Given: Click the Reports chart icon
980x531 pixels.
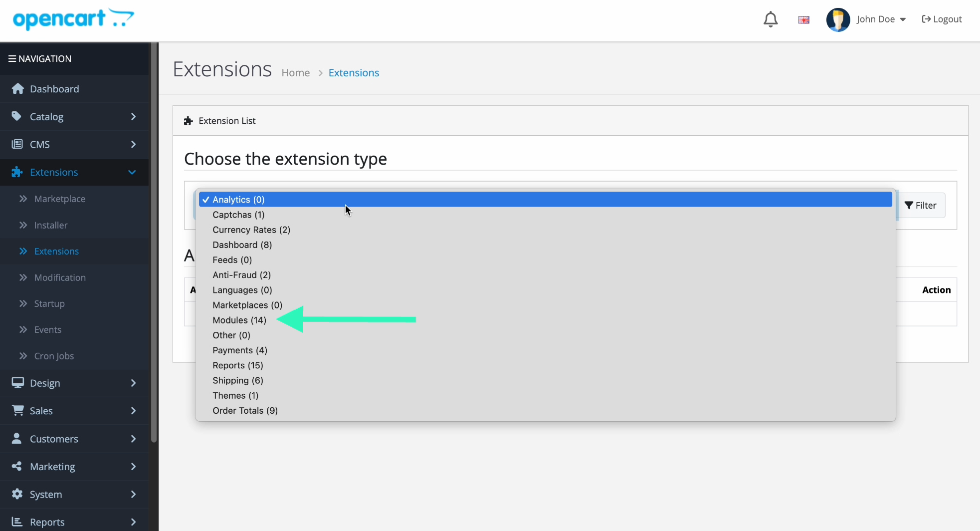Looking at the screenshot, I should (x=17, y=522).
